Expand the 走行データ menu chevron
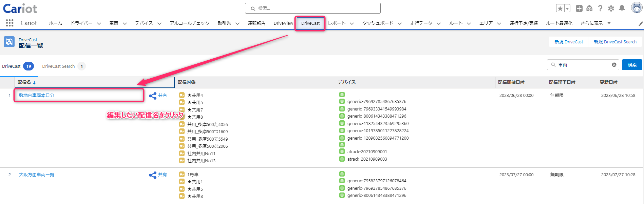The width and height of the screenshot is (644, 204). pos(439,23)
